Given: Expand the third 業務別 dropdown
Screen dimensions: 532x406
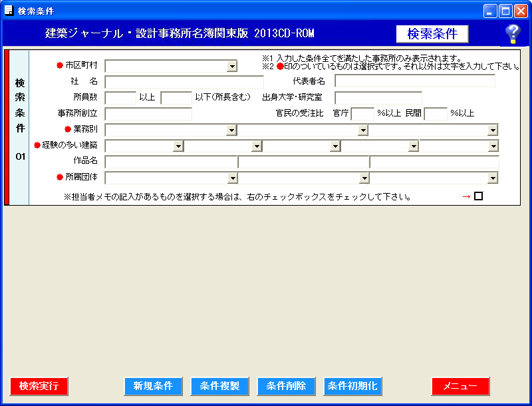Looking at the screenshot, I should click(493, 130).
